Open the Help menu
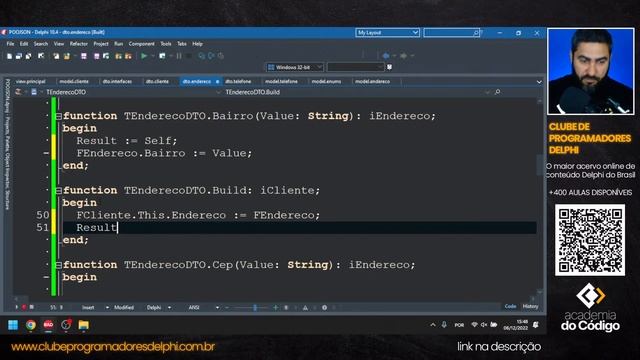The height and width of the screenshot is (360, 640). coord(198,44)
